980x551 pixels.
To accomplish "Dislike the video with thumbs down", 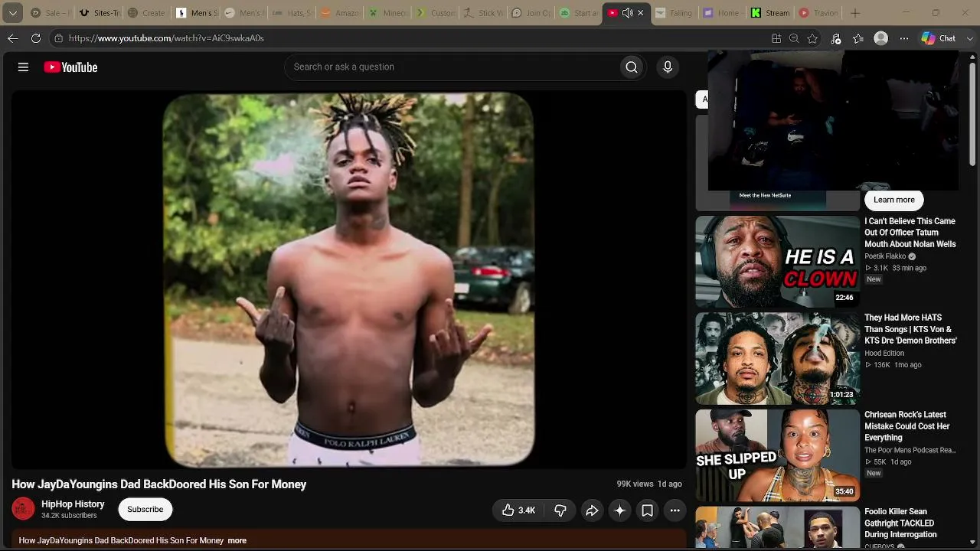I will [560, 510].
